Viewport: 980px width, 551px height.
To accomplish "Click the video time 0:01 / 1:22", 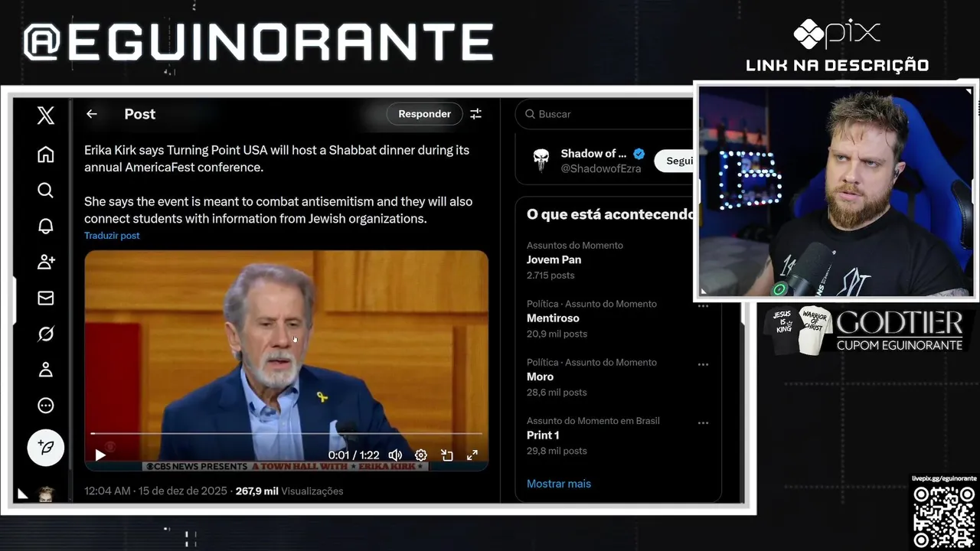I will (354, 455).
